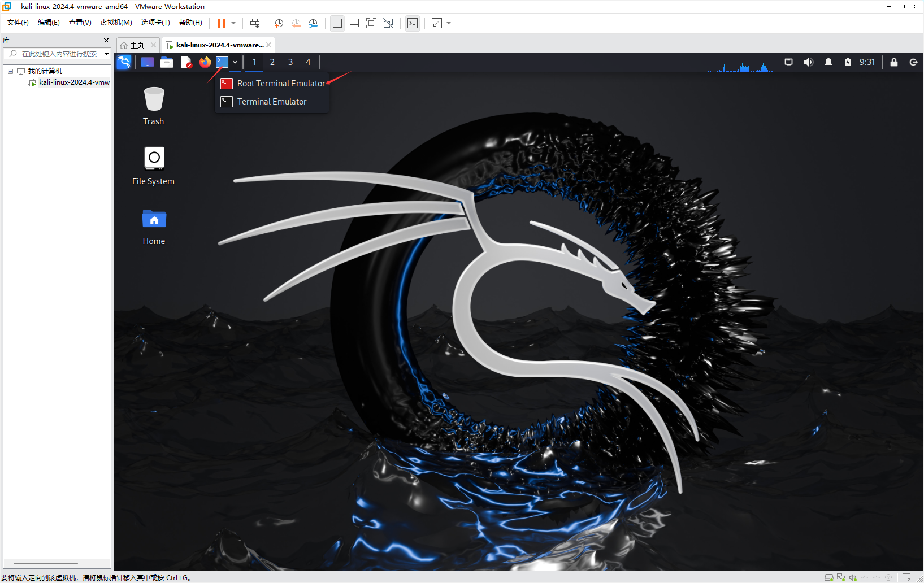The image size is (924, 583).
Task: Open the Kali applications menu dragon icon
Action: [124, 62]
